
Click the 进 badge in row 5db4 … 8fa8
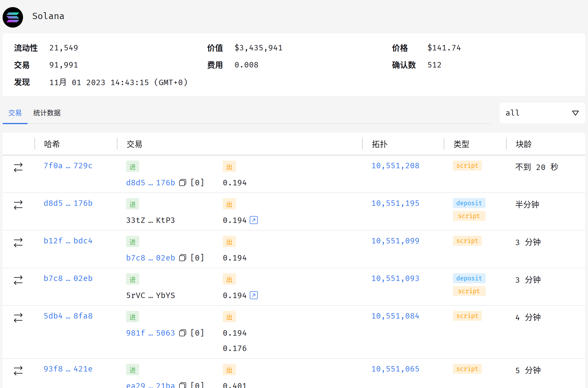tap(133, 317)
